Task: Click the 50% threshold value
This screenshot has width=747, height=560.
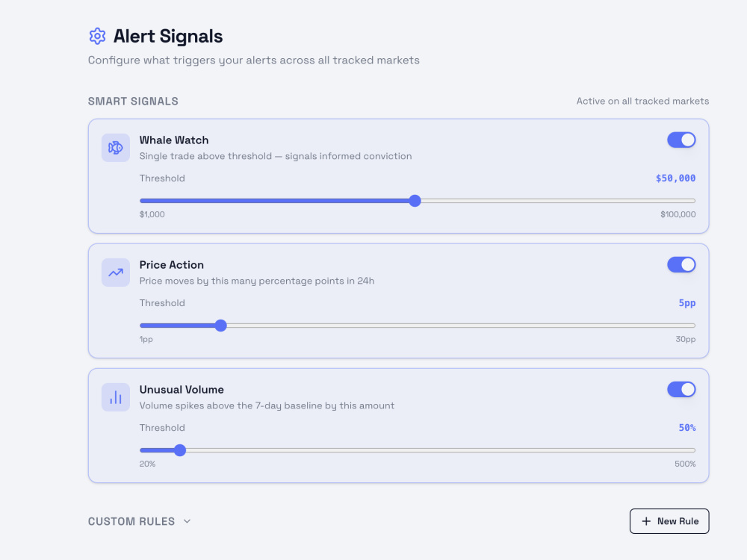Action: pyautogui.click(x=687, y=428)
